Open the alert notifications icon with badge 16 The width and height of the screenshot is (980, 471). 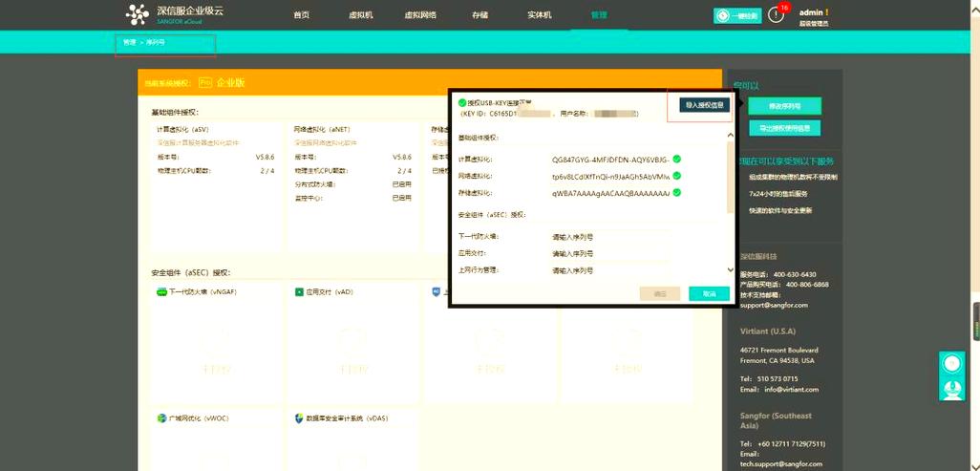click(777, 15)
